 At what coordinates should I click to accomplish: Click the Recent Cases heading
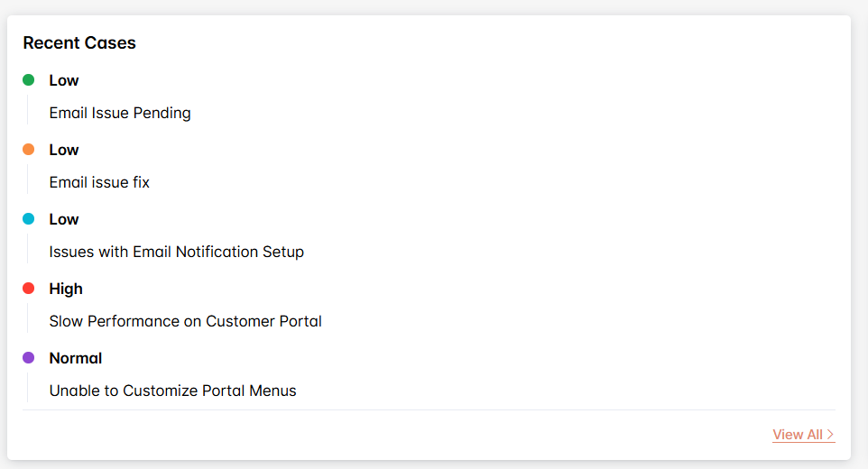[79, 43]
